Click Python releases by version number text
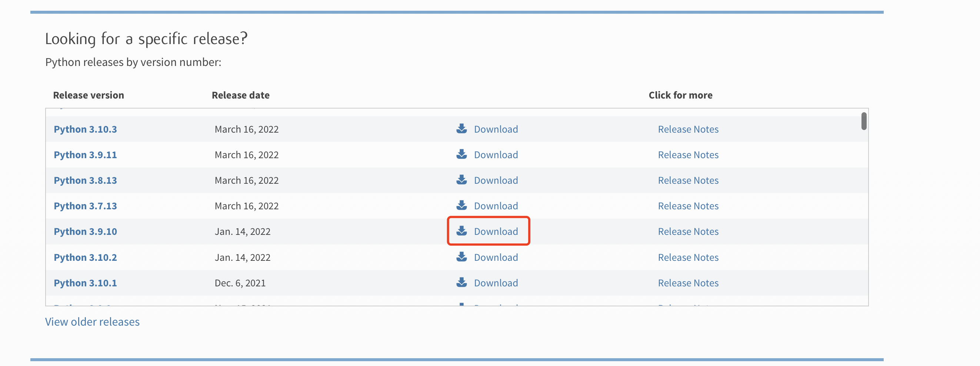Image resolution: width=980 pixels, height=366 pixels. pyautogui.click(x=133, y=62)
